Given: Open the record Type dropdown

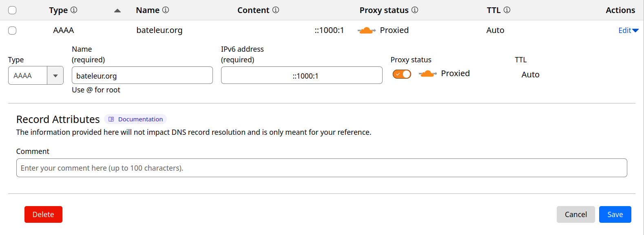Looking at the screenshot, I should pos(55,75).
